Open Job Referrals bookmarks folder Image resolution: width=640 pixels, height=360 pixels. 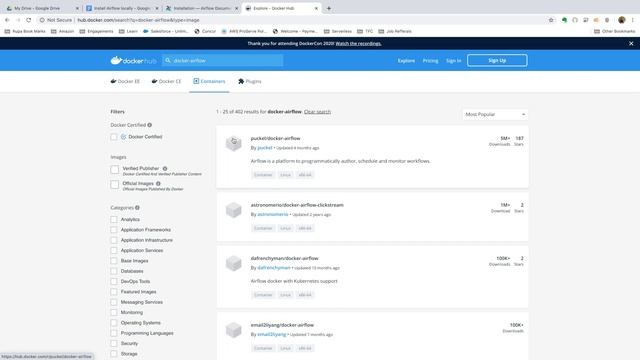395,31
